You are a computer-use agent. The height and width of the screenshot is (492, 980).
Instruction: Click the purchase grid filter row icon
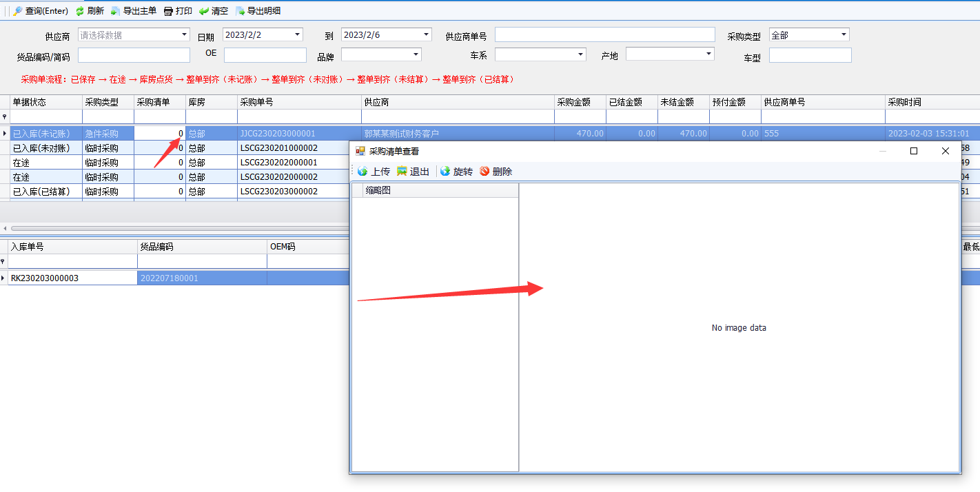tap(5, 117)
